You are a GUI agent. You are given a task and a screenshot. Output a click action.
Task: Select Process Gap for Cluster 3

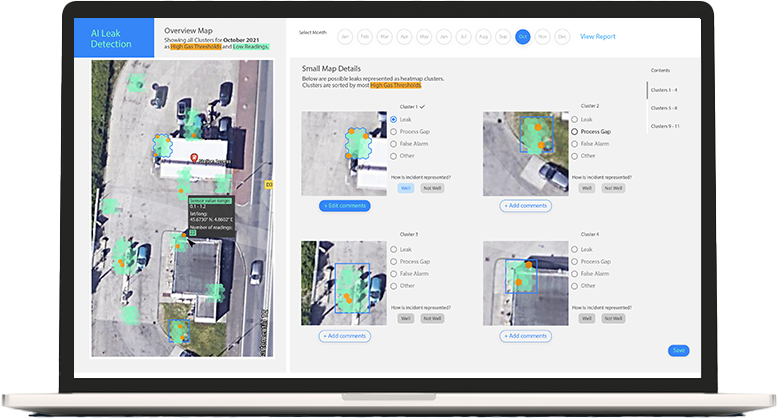coord(393,262)
